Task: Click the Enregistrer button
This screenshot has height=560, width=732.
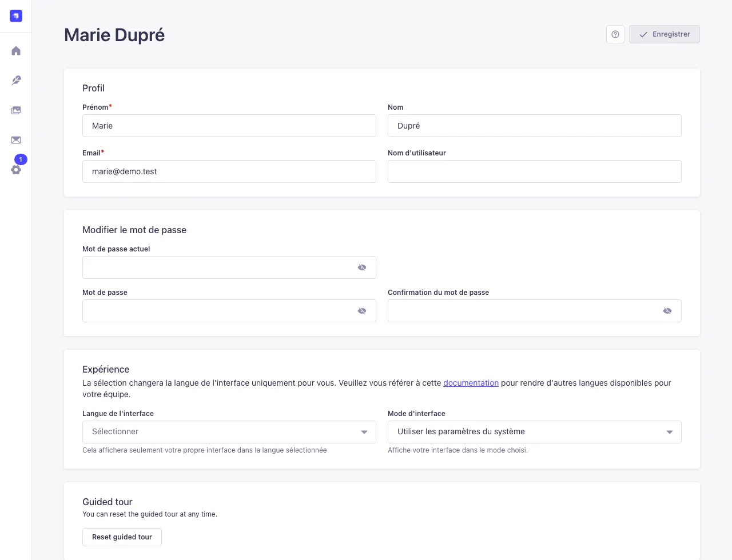Action: (665, 34)
